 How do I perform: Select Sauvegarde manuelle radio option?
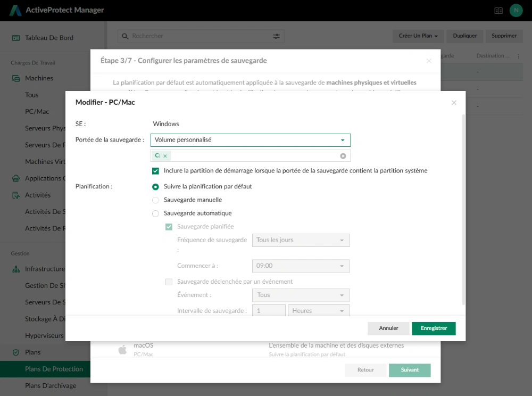(x=155, y=200)
